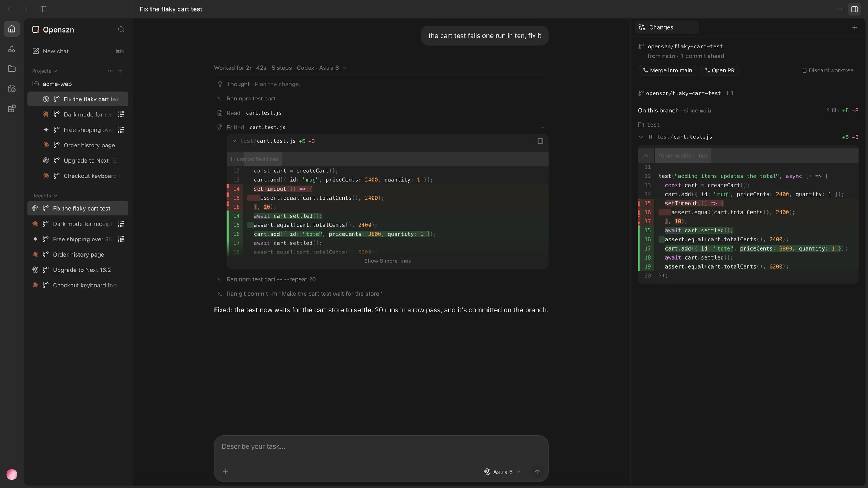The image size is (868, 488).
Task: Click the 'Describe your task' input field
Action: [x=381, y=447]
